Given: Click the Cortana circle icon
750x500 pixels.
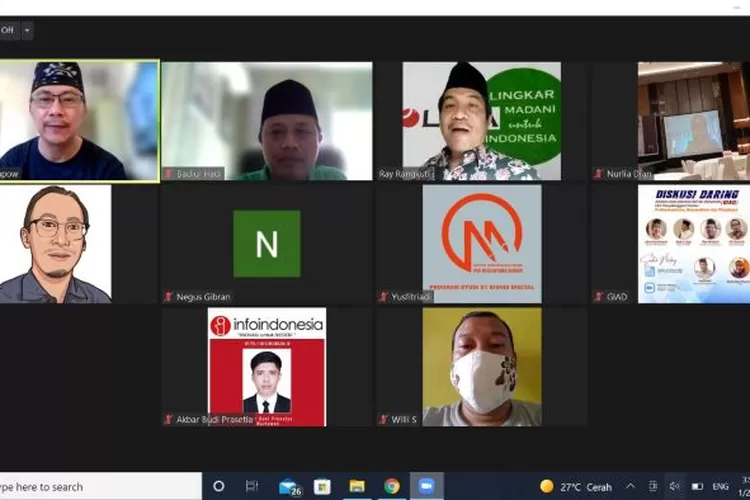Looking at the screenshot, I should (x=219, y=487).
